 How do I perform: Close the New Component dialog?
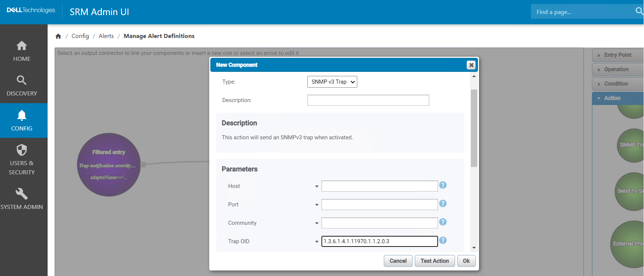[x=471, y=65]
